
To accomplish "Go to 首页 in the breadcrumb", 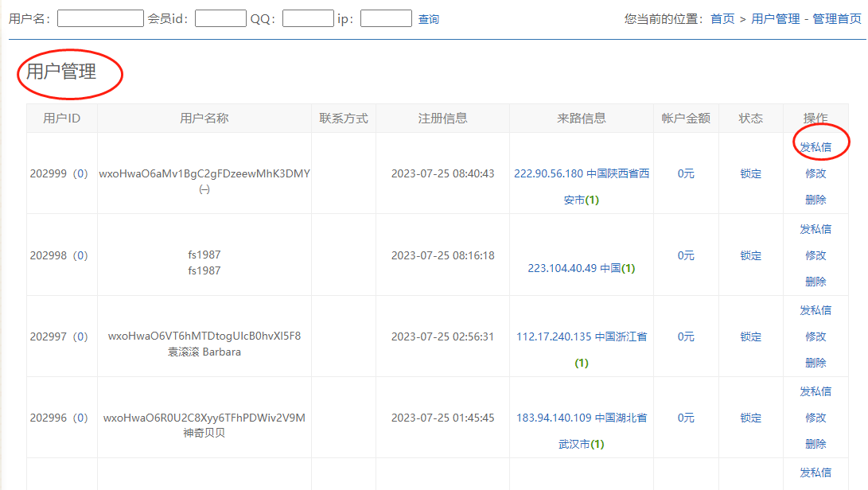I will pos(722,19).
